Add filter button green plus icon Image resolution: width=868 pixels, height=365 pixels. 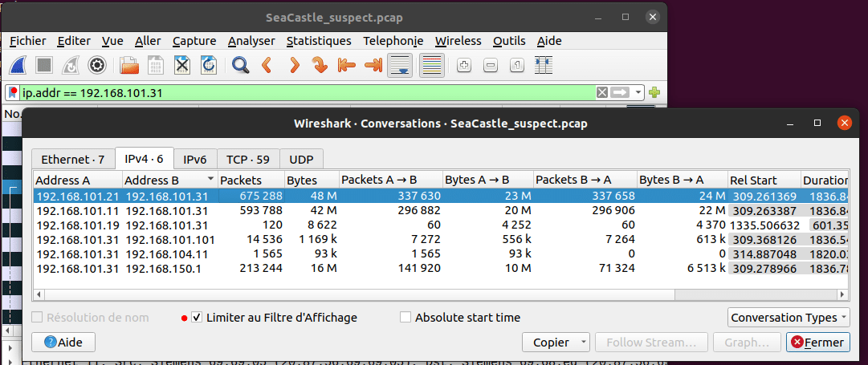click(654, 92)
